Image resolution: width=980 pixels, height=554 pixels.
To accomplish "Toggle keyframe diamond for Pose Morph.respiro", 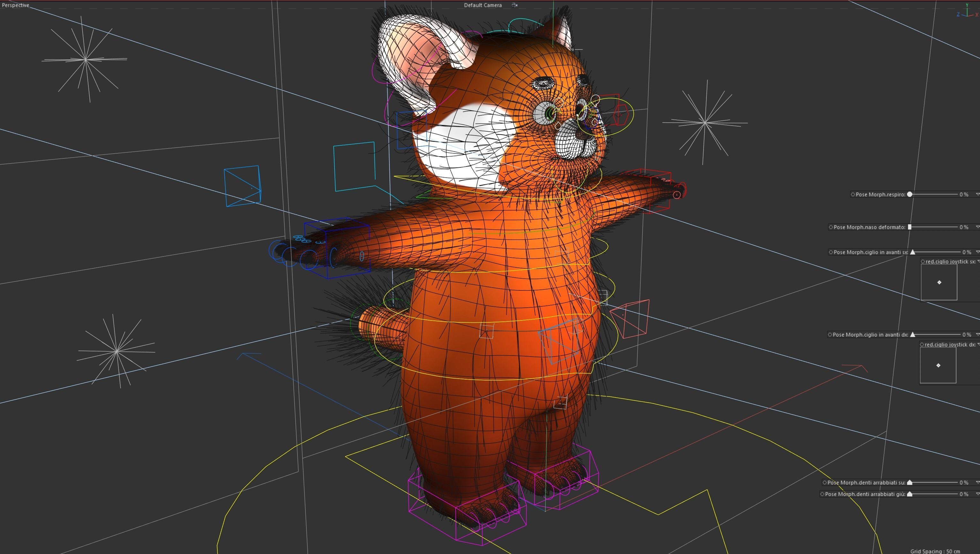I will [x=853, y=195].
